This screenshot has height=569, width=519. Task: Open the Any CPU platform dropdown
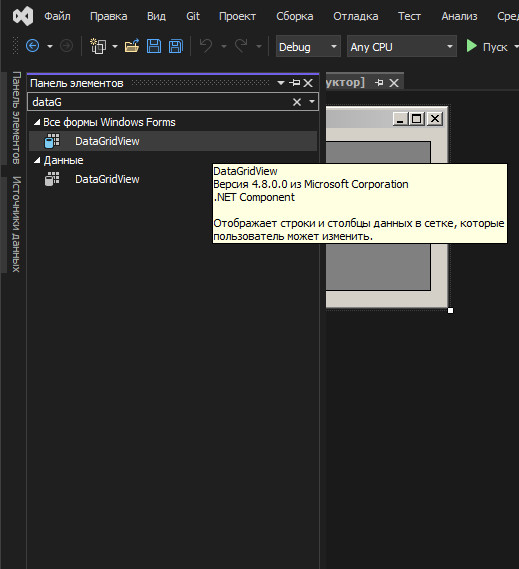[x=401, y=46]
